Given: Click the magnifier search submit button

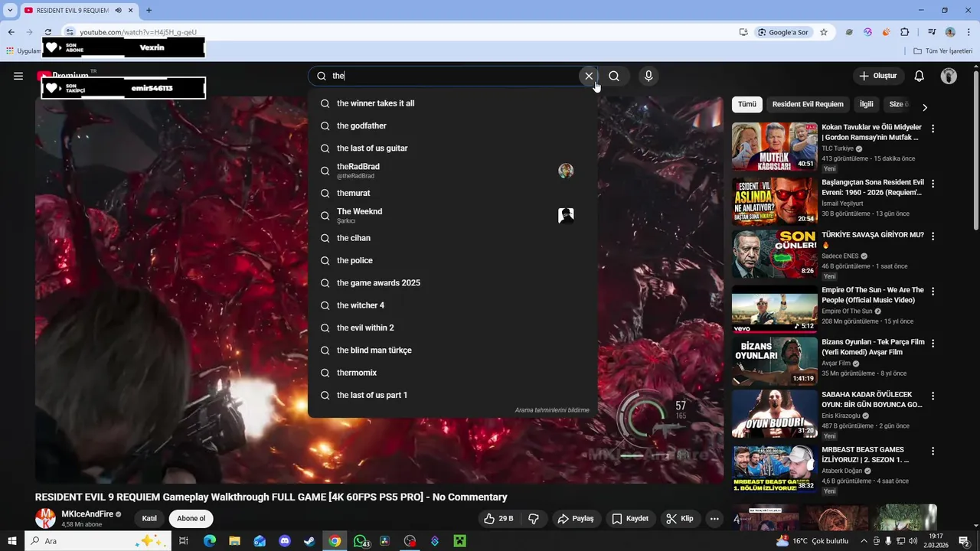Looking at the screenshot, I should point(614,76).
